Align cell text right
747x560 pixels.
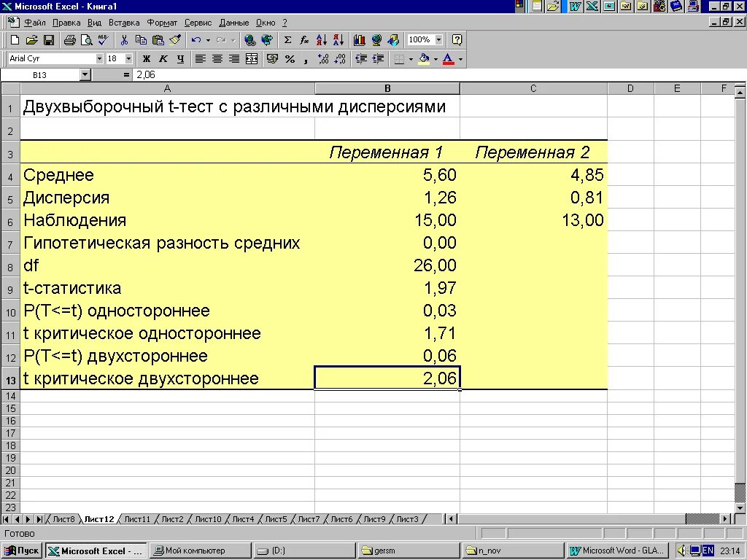[234, 59]
